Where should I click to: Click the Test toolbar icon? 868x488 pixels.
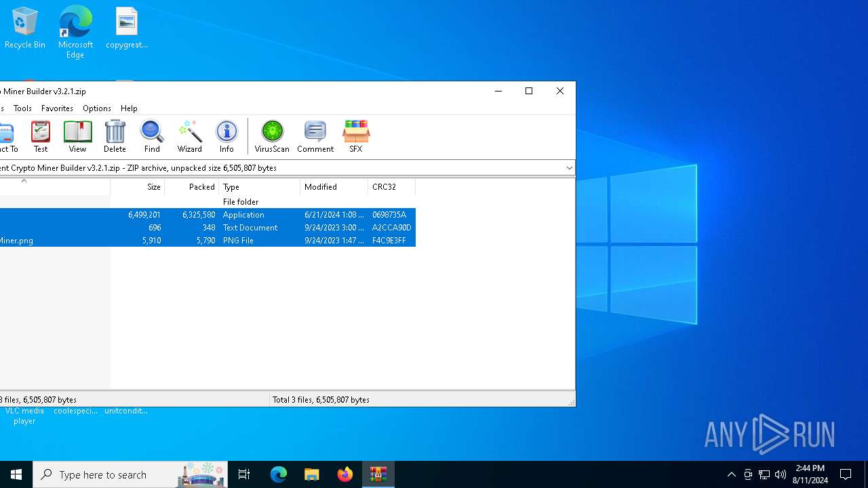41,136
